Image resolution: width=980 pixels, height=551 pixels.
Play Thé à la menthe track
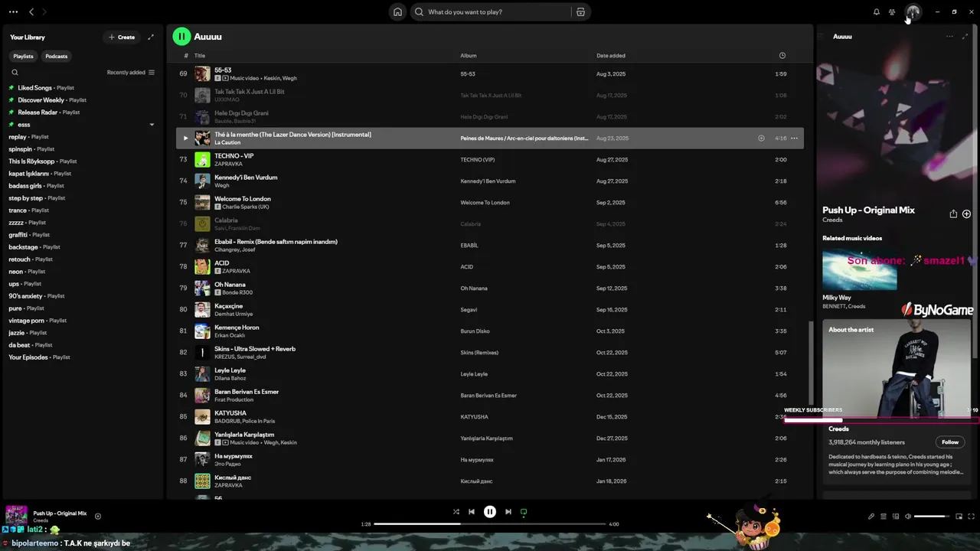[x=185, y=139]
